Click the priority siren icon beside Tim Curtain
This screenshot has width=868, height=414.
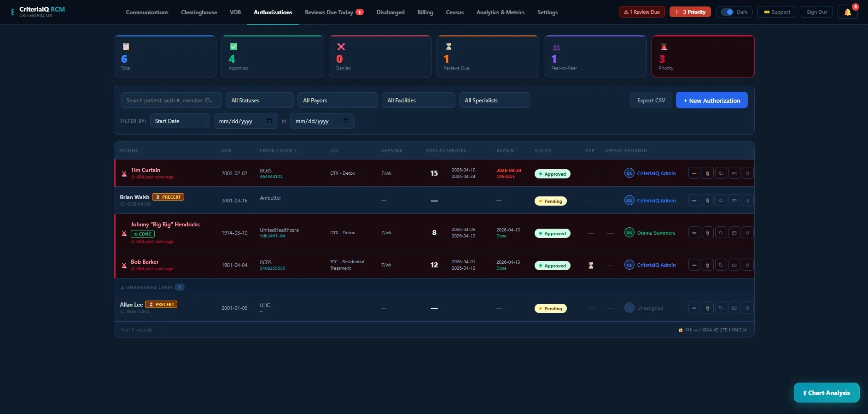[124, 174]
